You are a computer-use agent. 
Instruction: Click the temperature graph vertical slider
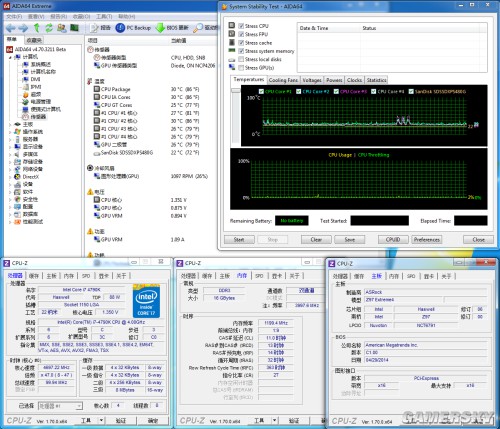236,90
